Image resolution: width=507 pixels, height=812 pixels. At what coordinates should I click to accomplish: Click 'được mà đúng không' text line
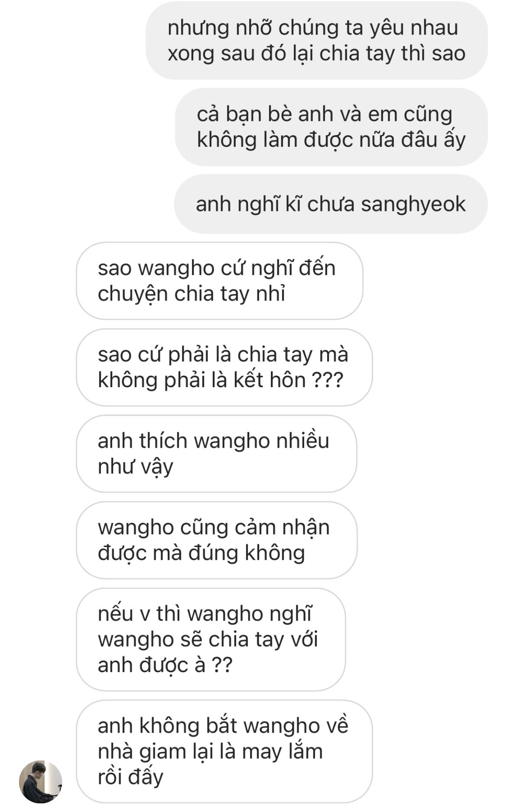(x=201, y=553)
